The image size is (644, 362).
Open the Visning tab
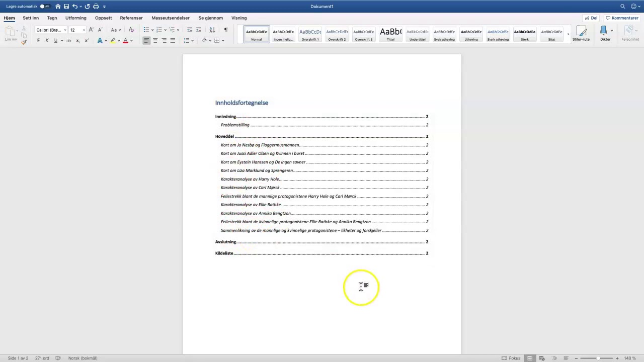click(239, 18)
